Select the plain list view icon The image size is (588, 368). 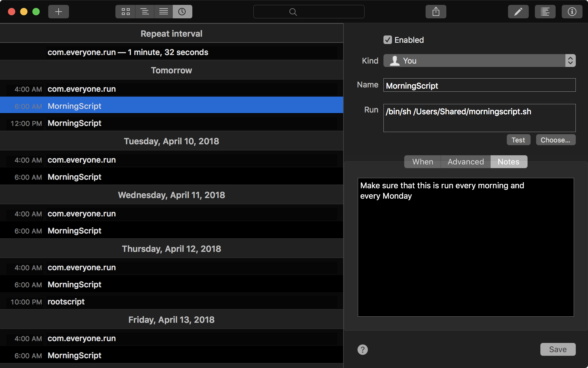click(164, 12)
